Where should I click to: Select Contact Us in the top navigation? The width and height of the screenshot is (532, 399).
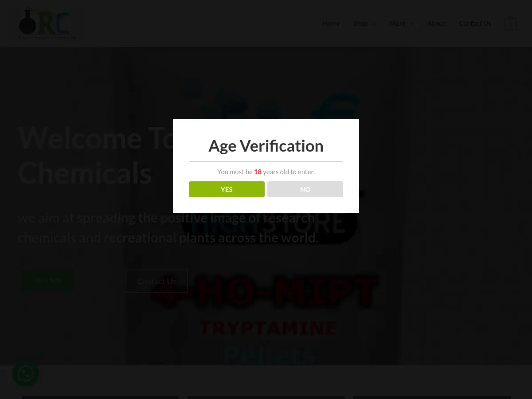[475, 23]
